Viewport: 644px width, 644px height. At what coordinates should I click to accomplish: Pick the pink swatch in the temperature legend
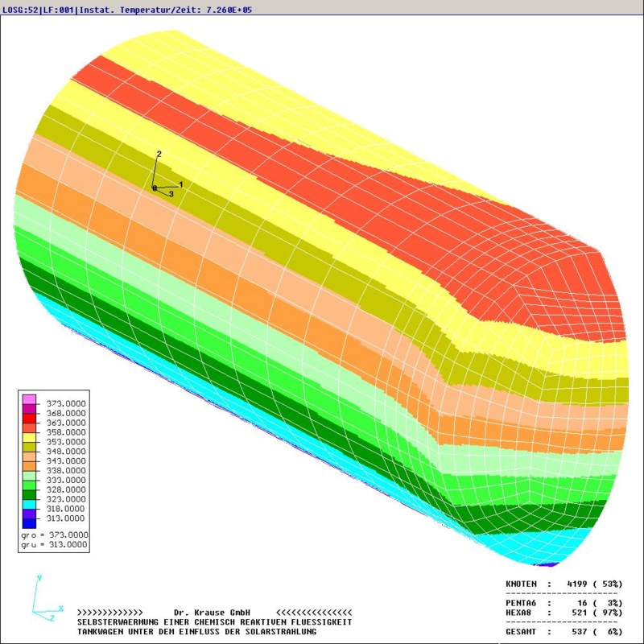tap(29, 399)
